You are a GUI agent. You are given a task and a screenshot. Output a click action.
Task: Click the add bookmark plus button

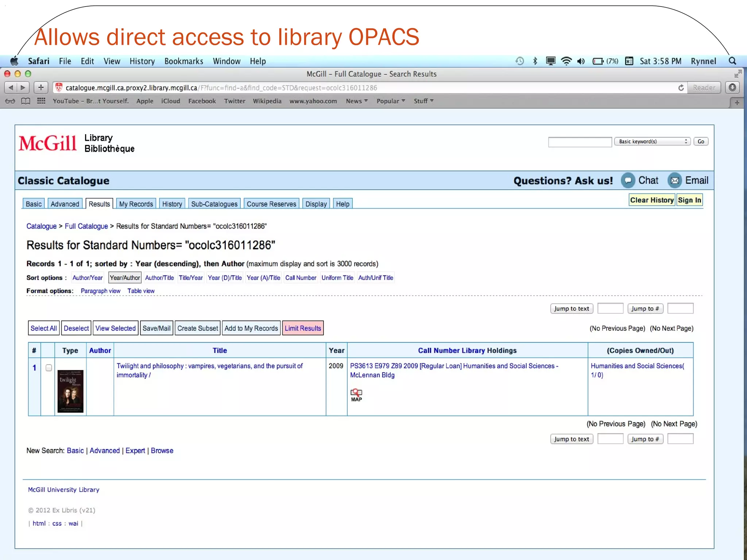41,87
